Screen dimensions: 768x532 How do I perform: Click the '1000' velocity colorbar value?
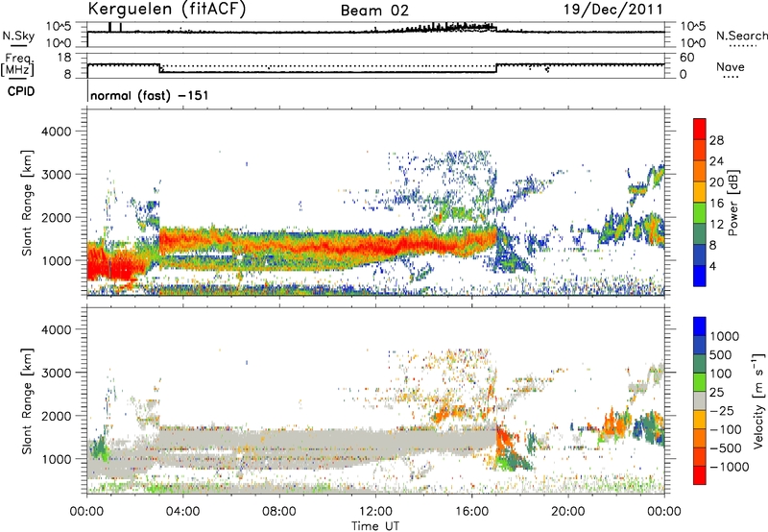click(724, 336)
